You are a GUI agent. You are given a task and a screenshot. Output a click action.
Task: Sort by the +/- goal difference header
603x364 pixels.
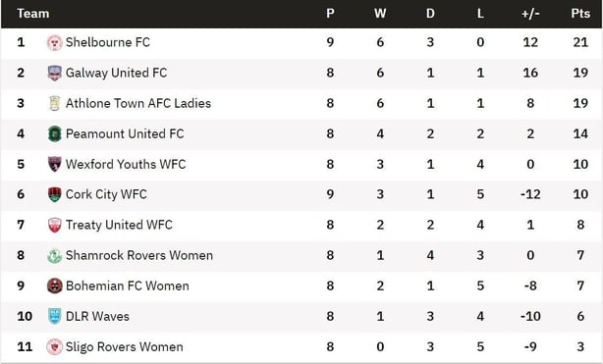pyautogui.click(x=530, y=14)
